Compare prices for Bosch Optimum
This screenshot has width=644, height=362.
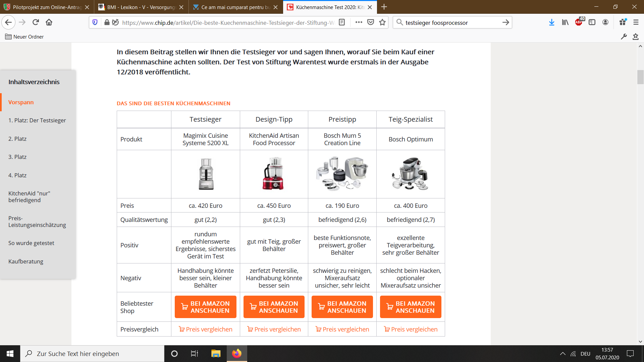coord(411,329)
